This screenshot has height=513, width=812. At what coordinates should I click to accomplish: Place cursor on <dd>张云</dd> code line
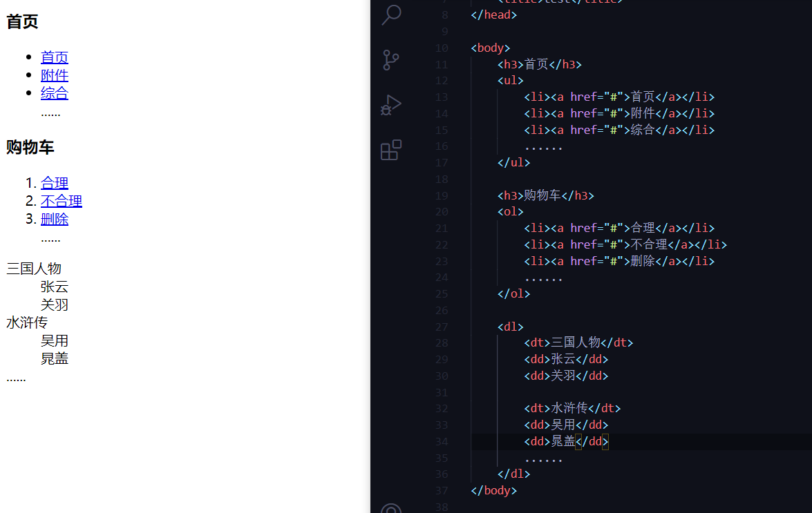click(566, 359)
